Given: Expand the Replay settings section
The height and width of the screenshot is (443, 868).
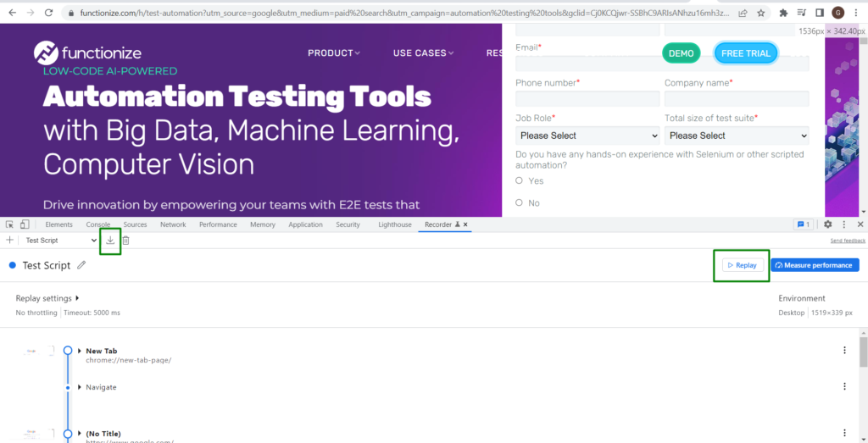Looking at the screenshot, I should coord(47,298).
